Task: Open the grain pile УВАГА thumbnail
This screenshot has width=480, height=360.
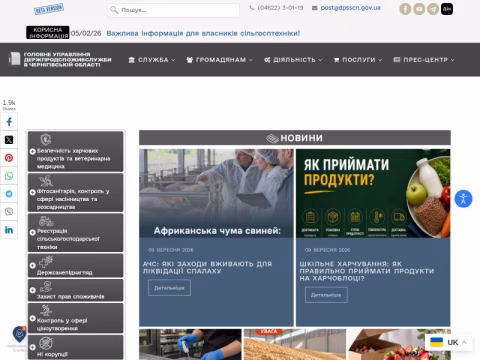Action: 295,344
